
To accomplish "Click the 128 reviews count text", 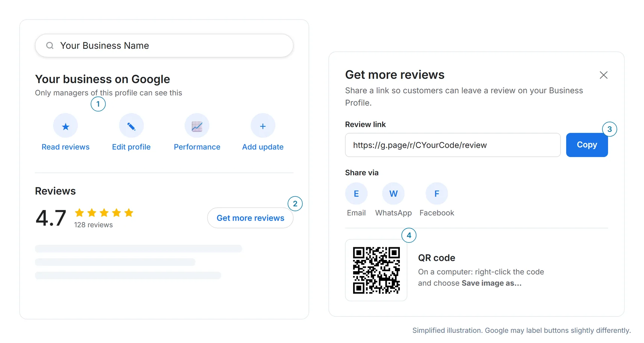I will (93, 225).
